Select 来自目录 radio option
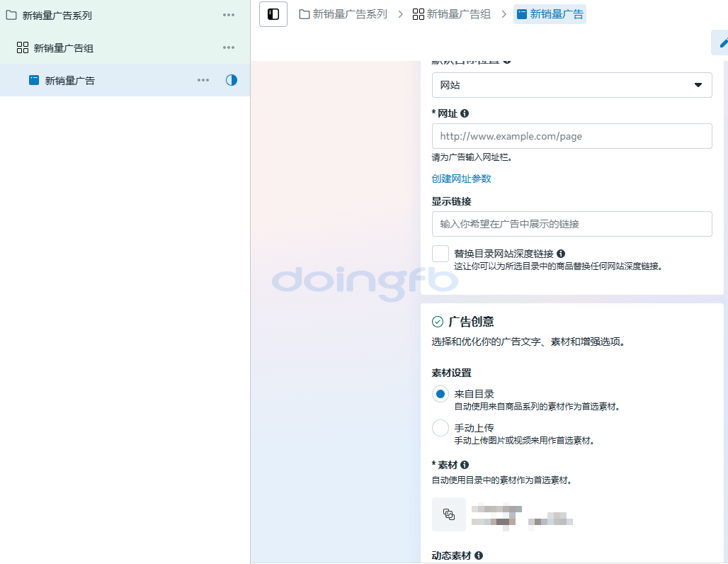Screen dimensions: 728x564 [440, 394]
